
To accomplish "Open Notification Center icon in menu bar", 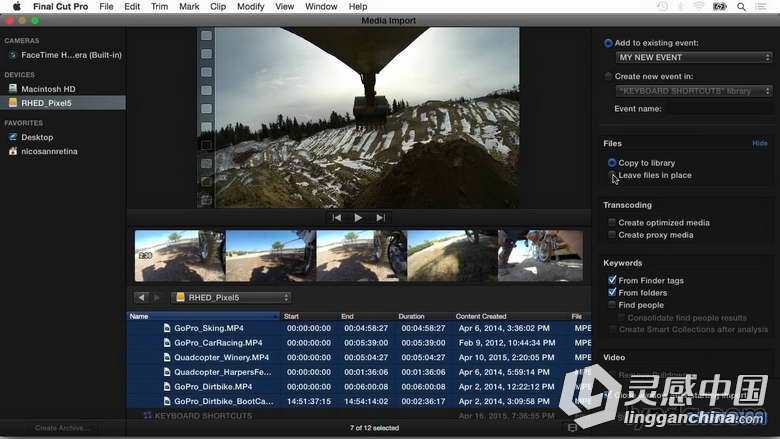I will coord(761,6).
